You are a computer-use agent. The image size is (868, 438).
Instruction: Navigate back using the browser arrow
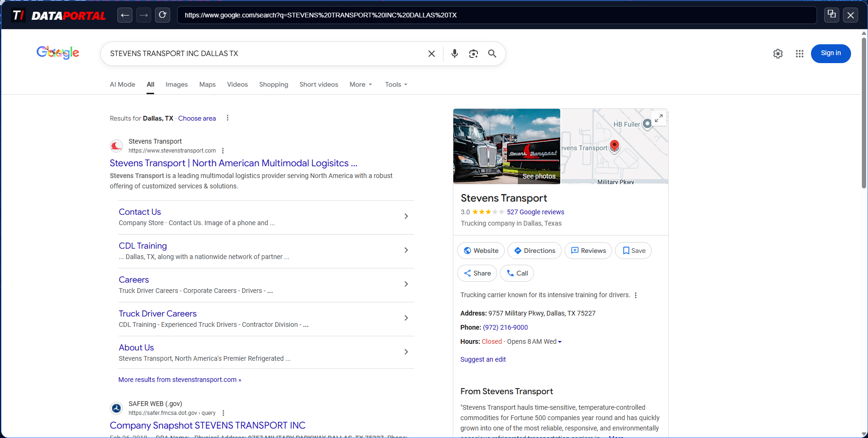tap(124, 15)
